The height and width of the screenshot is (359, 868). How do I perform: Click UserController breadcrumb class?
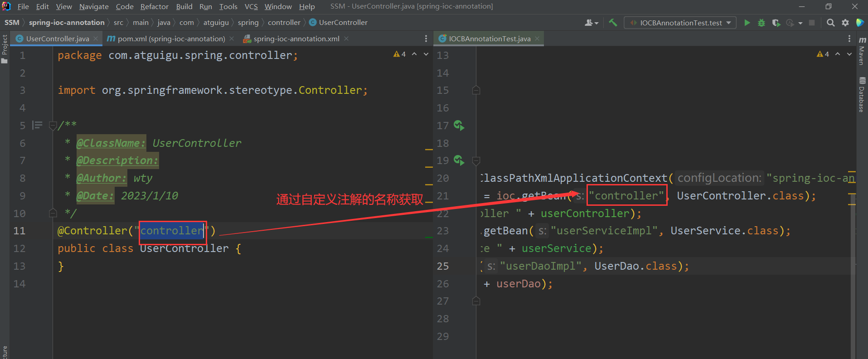(339, 23)
